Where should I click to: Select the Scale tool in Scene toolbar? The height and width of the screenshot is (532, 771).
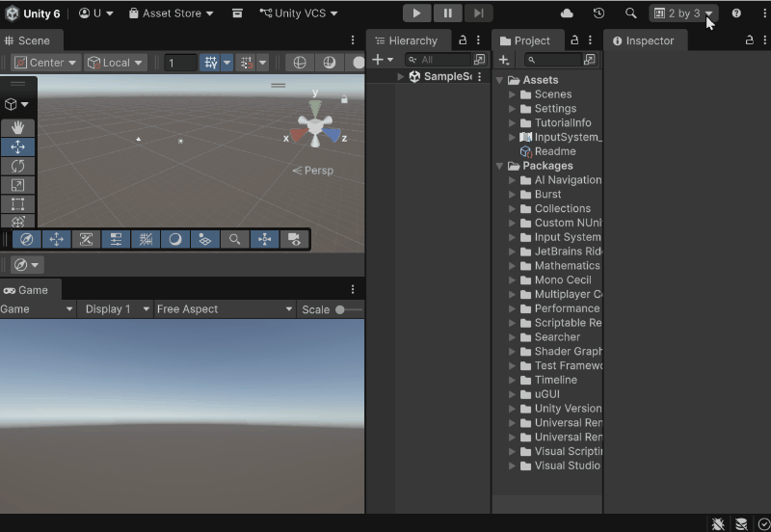pos(17,185)
